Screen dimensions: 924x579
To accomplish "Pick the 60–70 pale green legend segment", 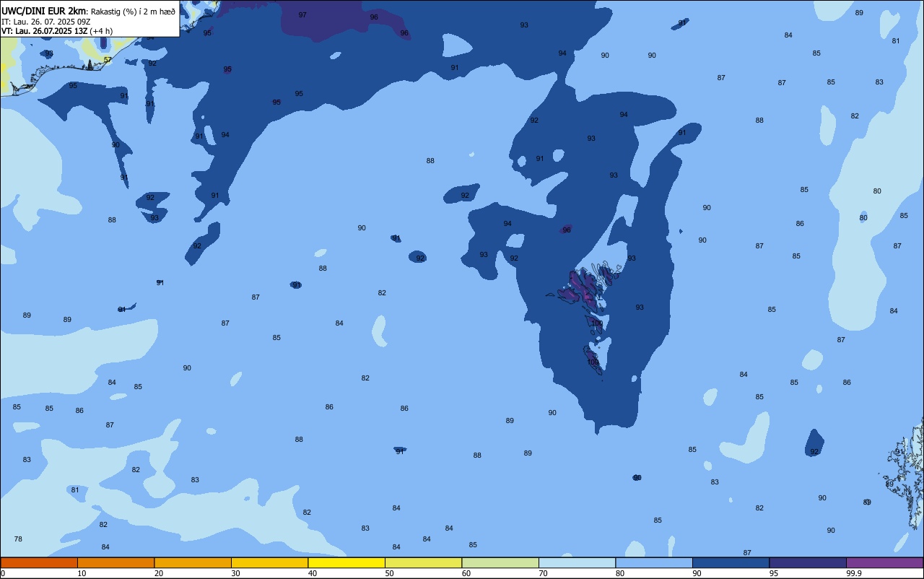I will click(x=500, y=562).
